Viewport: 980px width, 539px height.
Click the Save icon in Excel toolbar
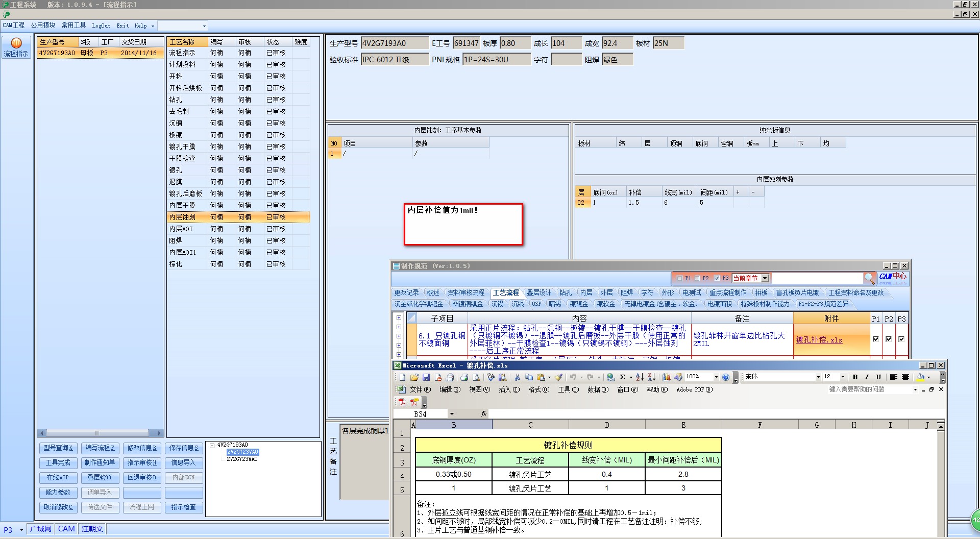426,377
